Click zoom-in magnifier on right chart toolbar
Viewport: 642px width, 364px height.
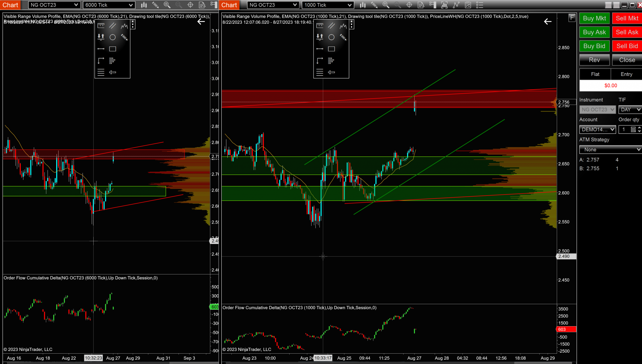pos(386,5)
